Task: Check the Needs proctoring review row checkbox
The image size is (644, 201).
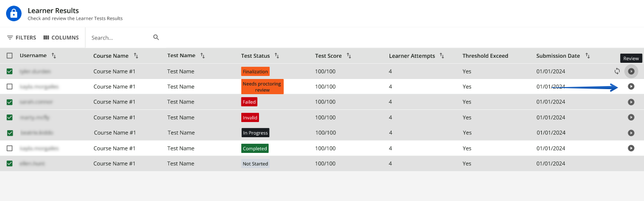Action: [10, 87]
